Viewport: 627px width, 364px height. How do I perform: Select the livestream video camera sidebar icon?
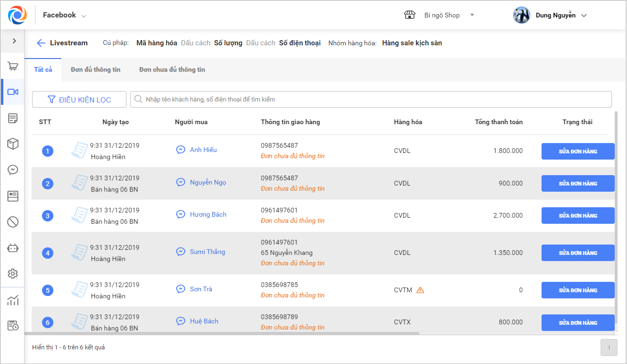(13, 92)
